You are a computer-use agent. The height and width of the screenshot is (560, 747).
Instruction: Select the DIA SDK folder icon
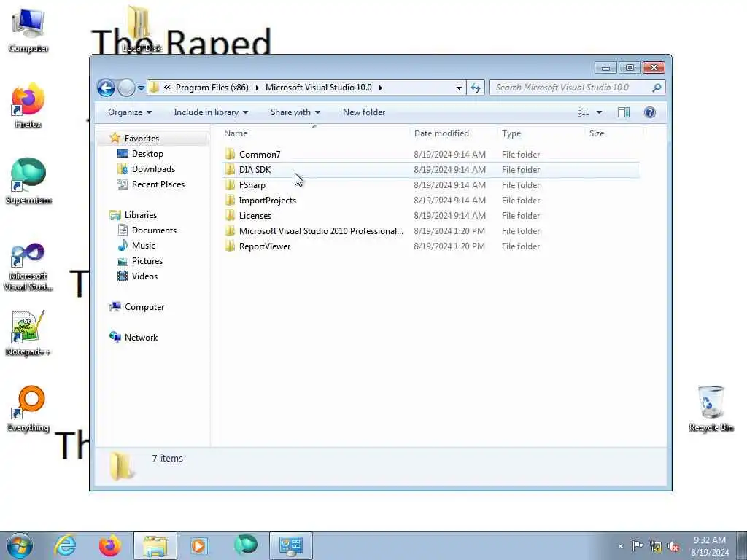pos(230,169)
